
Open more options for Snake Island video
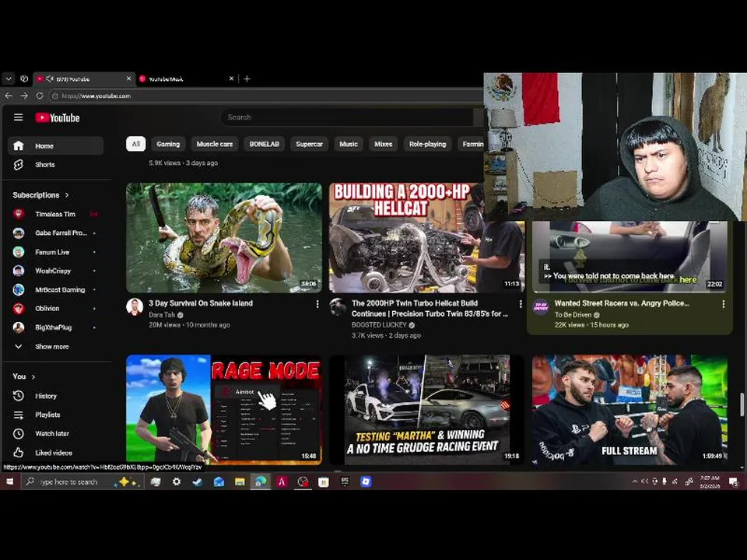(317, 304)
